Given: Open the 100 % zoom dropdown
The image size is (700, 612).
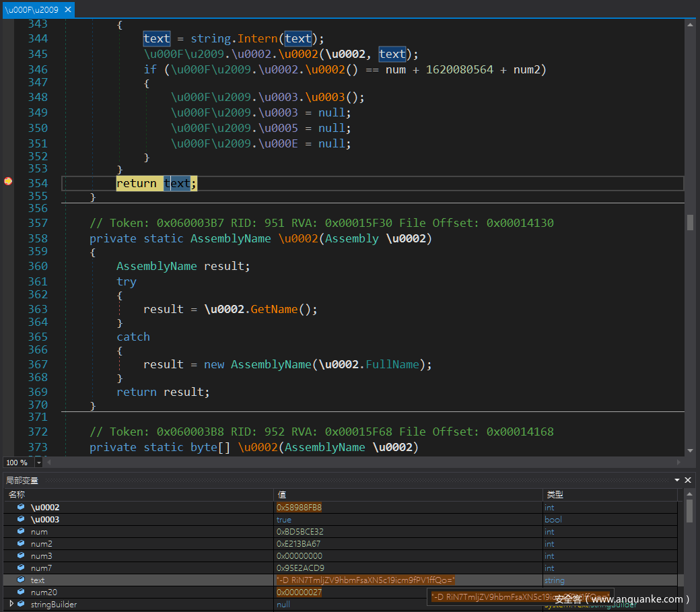Looking at the screenshot, I should tap(38, 463).
